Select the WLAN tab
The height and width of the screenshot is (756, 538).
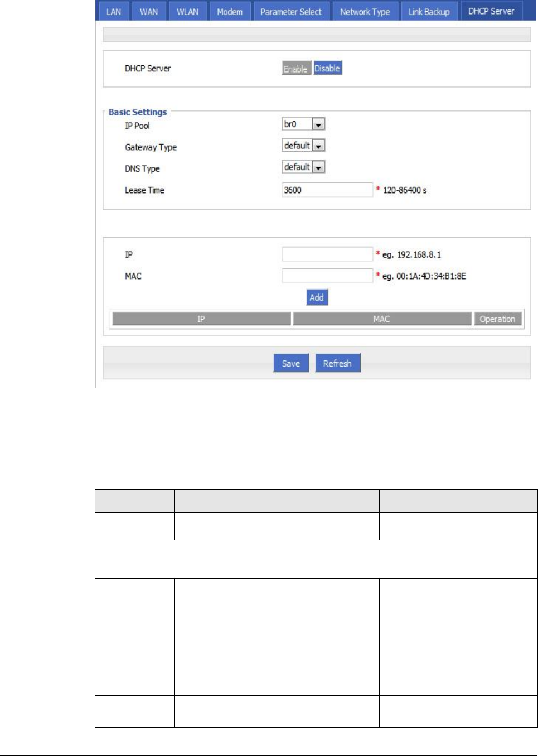[x=187, y=11]
